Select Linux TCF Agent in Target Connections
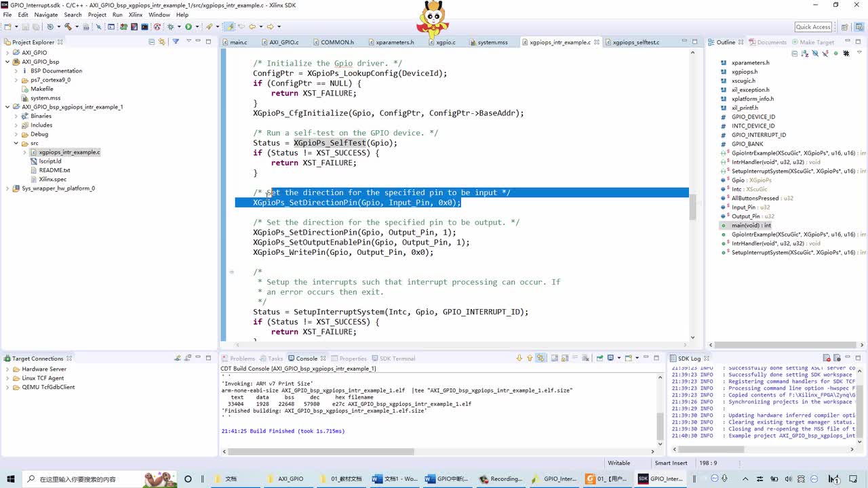 tap(43, 378)
